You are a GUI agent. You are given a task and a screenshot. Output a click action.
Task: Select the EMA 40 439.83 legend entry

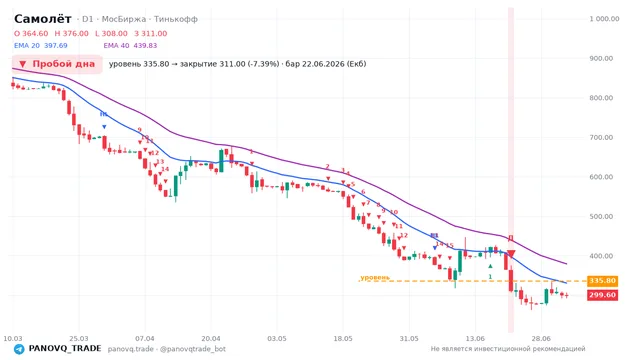coord(130,45)
